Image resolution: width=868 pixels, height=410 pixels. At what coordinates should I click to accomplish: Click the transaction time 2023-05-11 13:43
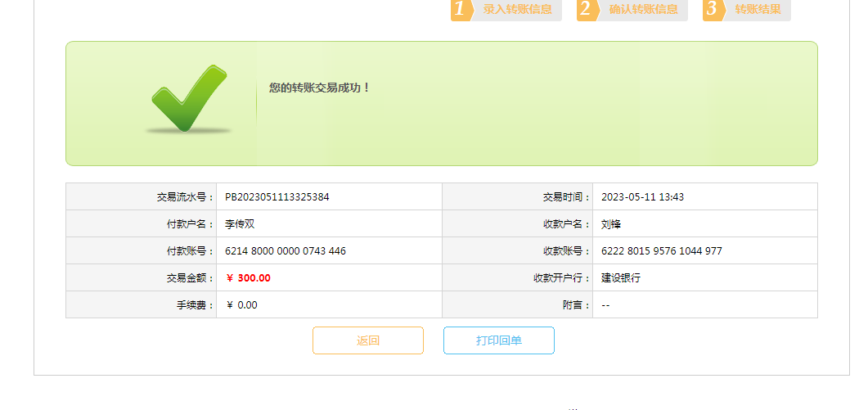point(642,197)
